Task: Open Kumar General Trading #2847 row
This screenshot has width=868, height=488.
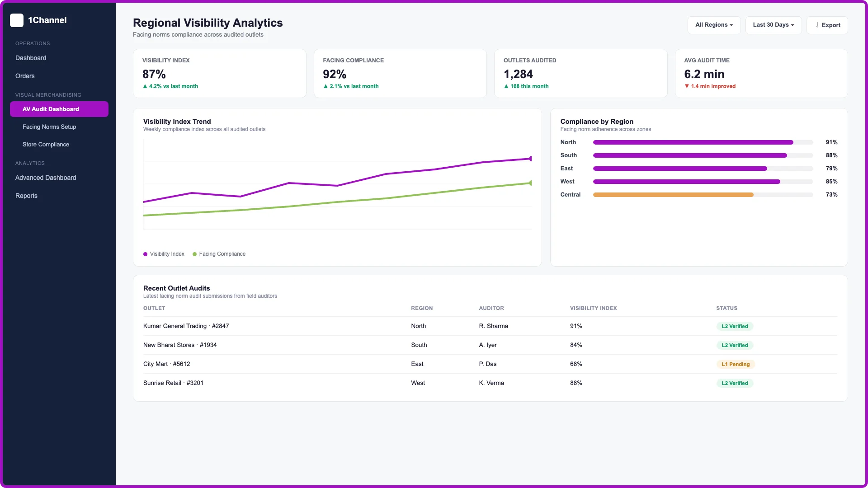Action: point(490,326)
